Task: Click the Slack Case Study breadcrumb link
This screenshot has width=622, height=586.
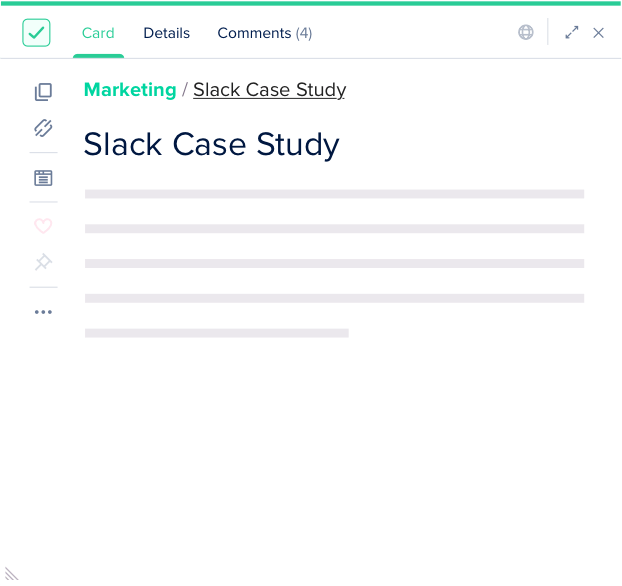Action: click(269, 90)
